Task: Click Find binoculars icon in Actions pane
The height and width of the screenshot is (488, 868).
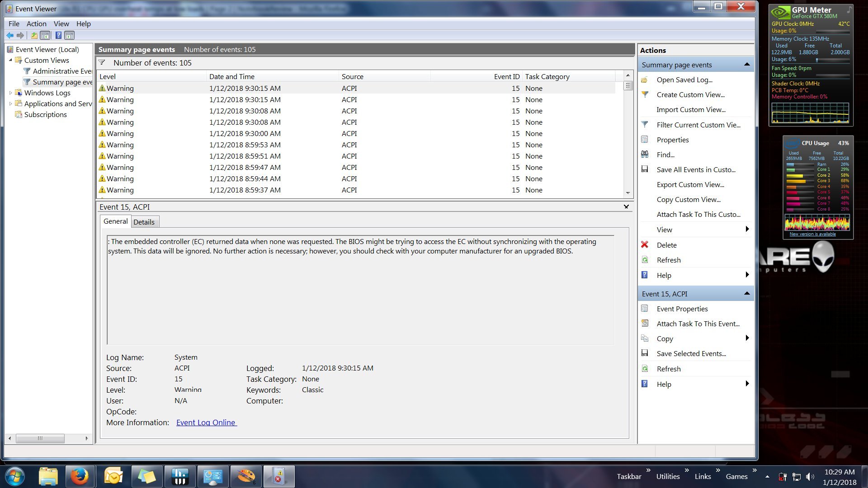Action: pyautogui.click(x=645, y=155)
